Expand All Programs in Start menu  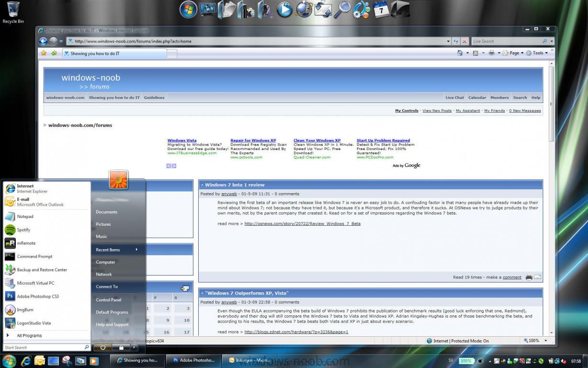(46, 336)
